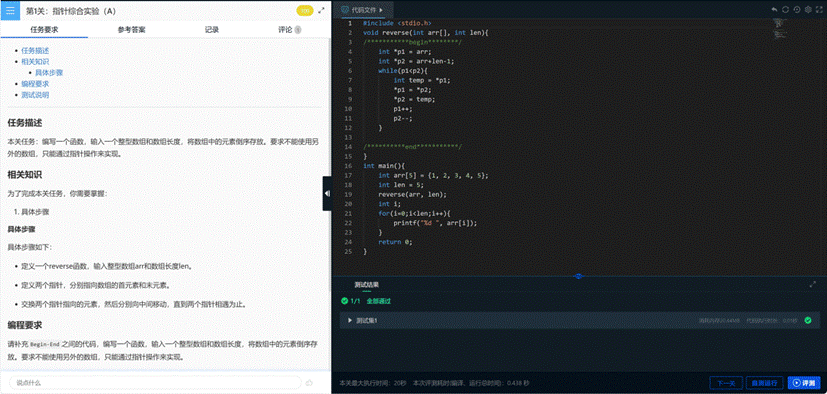Expand the test results panel
Image resolution: width=827 pixels, height=394 pixels.
tap(813, 284)
